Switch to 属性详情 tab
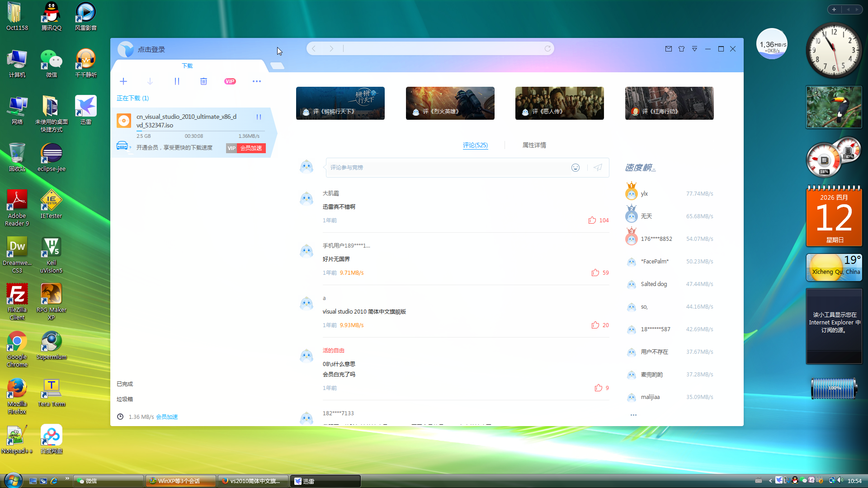Viewport: 868px width, 488px height. tap(534, 145)
